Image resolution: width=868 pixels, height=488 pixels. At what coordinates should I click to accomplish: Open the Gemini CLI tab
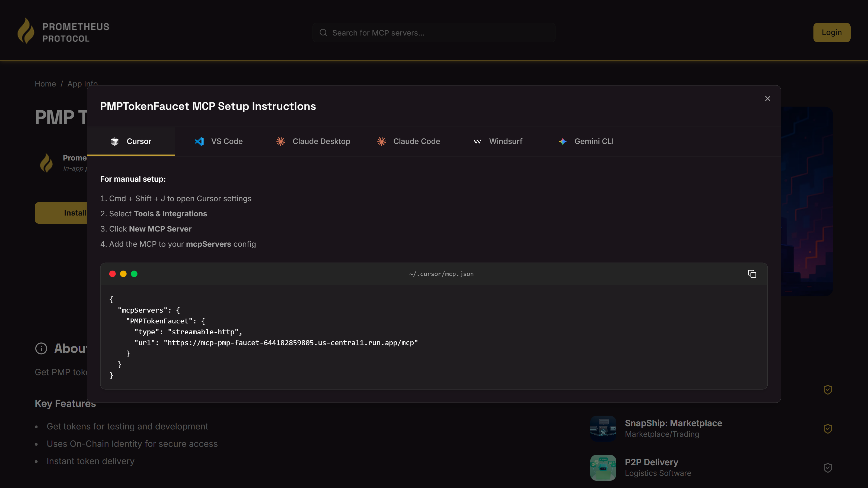[x=586, y=142]
